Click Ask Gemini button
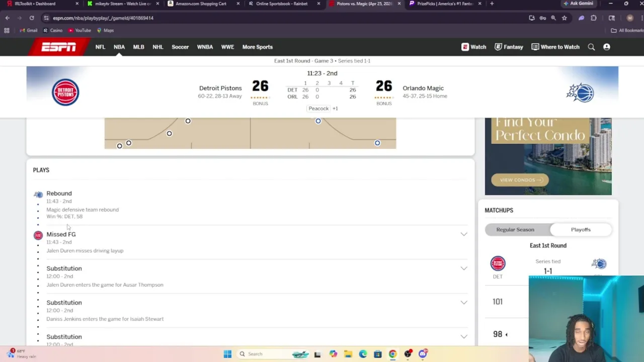Image resolution: width=644 pixels, height=362 pixels. [579, 4]
